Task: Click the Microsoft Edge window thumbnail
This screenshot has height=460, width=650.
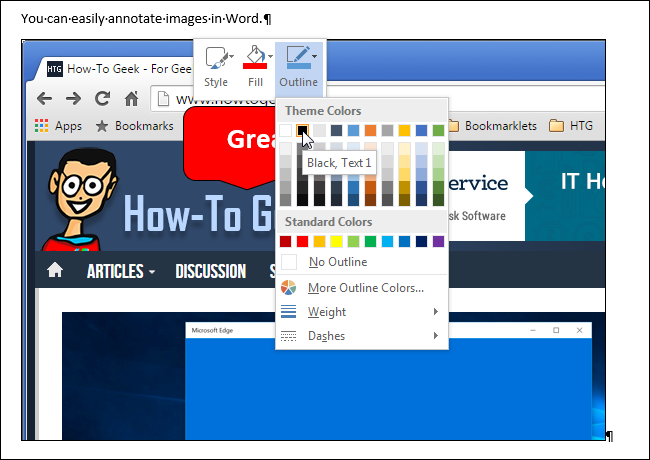Action: (x=388, y=380)
